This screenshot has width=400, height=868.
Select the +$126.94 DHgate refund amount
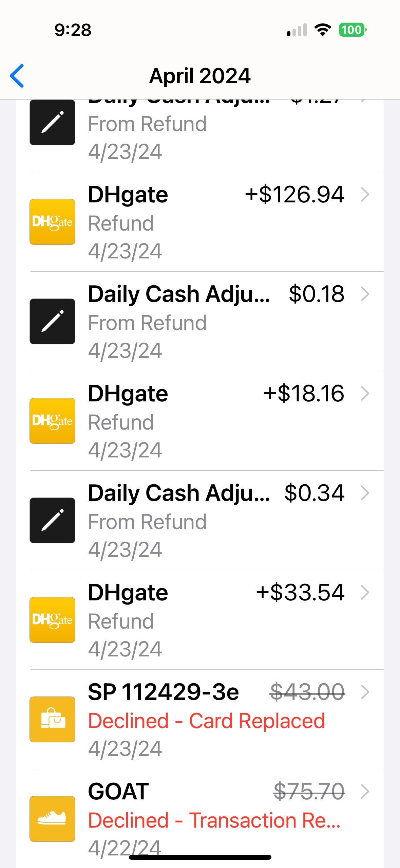click(294, 195)
